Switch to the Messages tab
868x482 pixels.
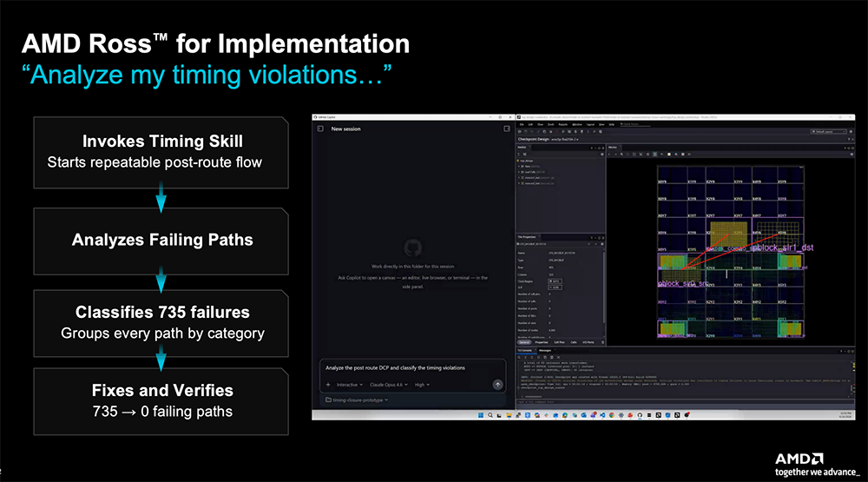545,350
